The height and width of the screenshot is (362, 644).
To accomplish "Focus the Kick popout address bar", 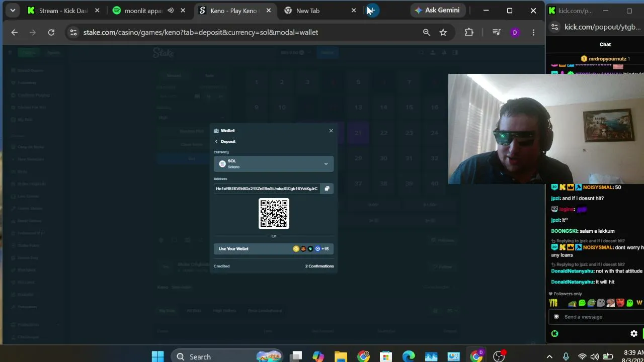I will tap(603, 27).
